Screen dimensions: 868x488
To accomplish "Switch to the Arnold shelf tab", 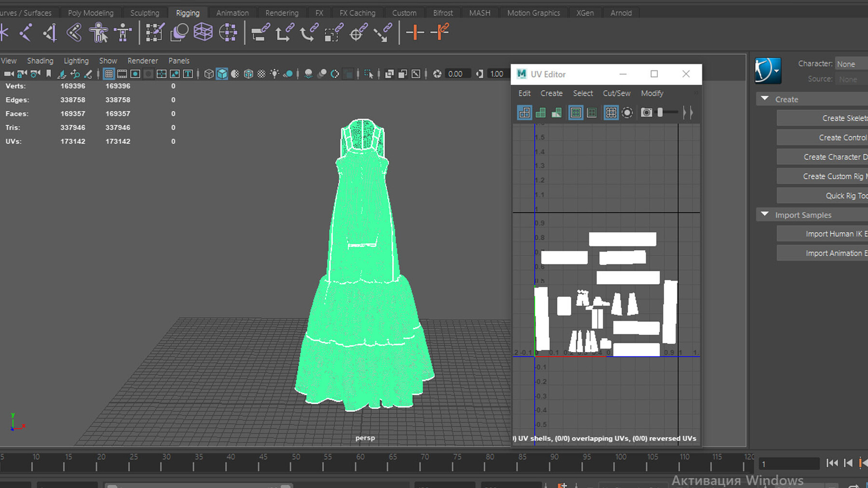I will tap(621, 13).
